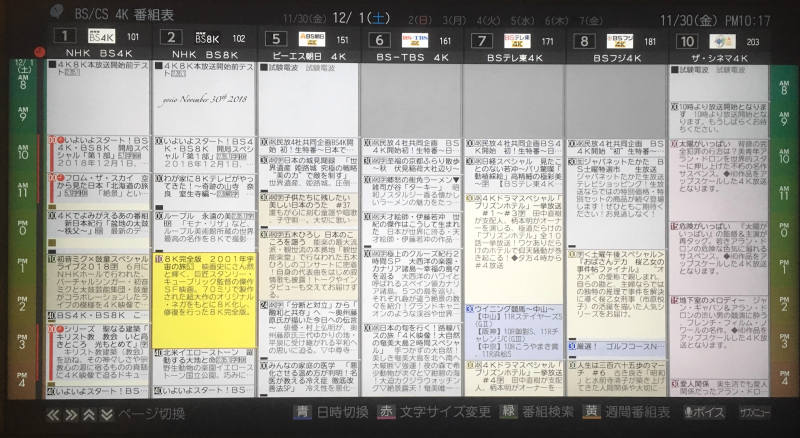Select the ザ・シネマ4K channel logo
This screenshot has height=438, width=800.
722,41
